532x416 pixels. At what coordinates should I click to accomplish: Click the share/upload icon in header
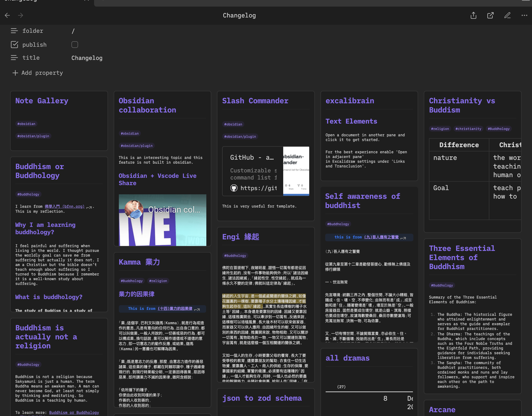tap(473, 15)
